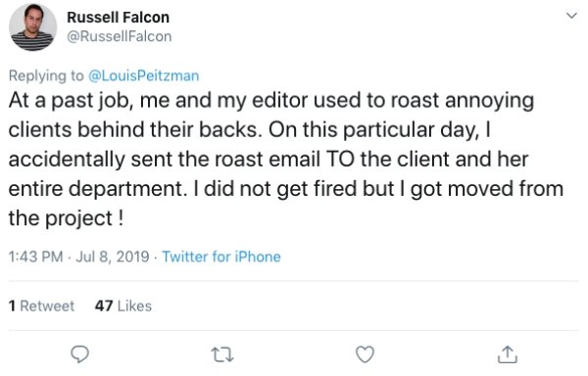
Task: Open Russell Falcon's profile picture
Action: [x=32, y=27]
